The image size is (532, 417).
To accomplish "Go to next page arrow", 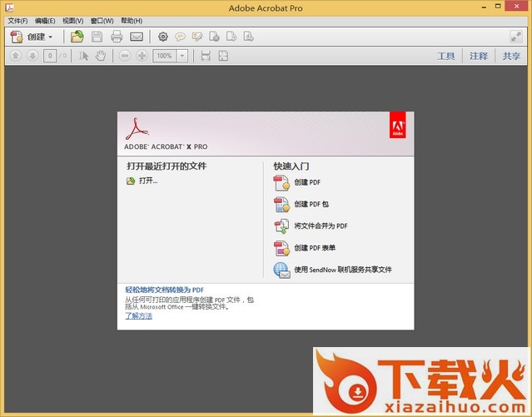I will click(32, 56).
